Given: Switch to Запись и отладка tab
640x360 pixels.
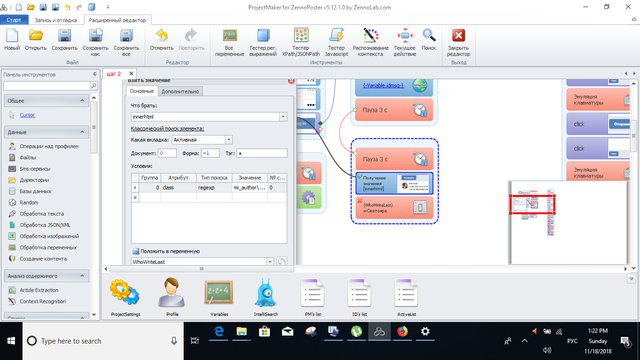Looking at the screenshot, I should (x=56, y=20).
